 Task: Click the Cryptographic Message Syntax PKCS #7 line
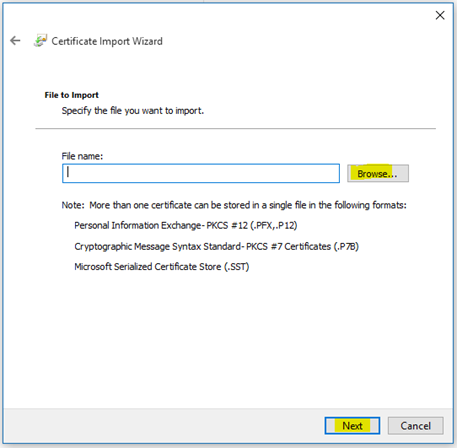pos(216,246)
